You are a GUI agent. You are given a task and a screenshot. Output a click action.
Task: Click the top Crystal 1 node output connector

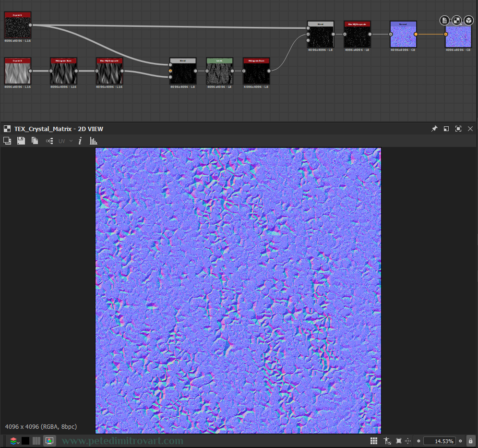pos(30,25)
